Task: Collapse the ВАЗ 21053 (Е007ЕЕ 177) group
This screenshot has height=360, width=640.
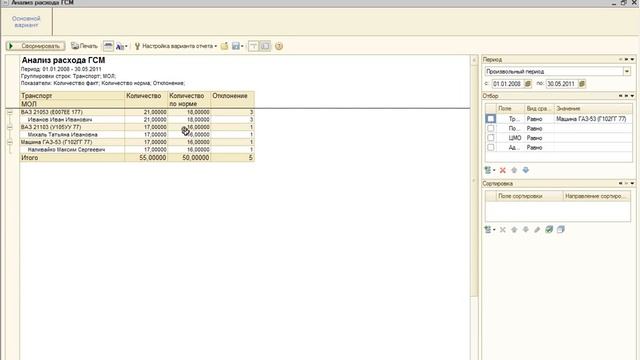Action: (x=10, y=112)
